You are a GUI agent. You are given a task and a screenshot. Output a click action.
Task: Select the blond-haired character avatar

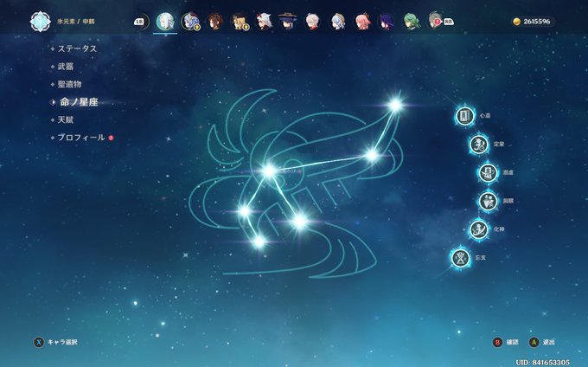[x=240, y=22]
